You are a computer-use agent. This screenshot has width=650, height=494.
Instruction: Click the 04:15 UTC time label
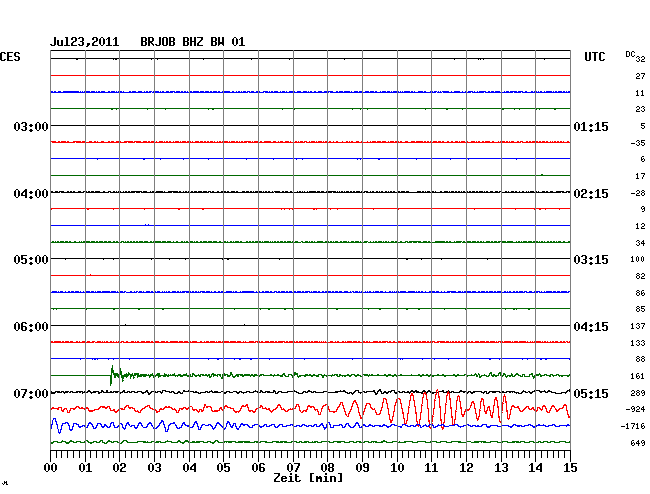pyautogui.click(x=591, y=327)
